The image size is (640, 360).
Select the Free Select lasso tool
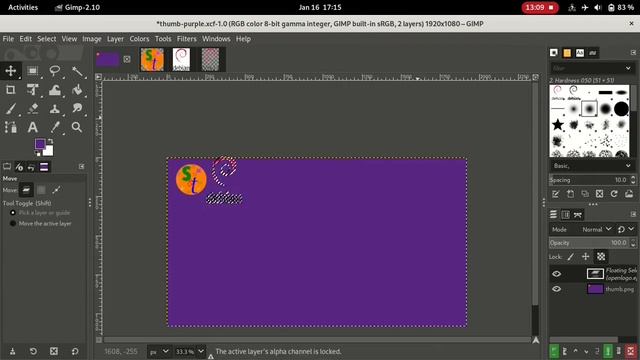tap(55, 71)
